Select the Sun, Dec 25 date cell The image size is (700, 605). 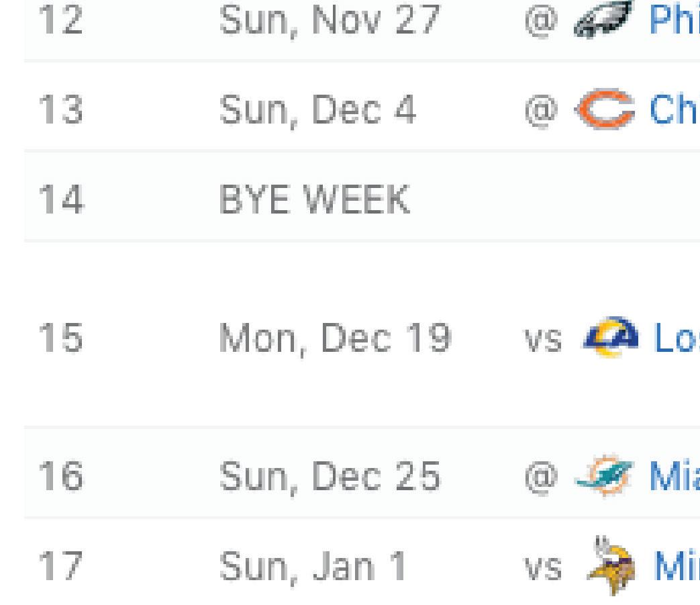[330, 477]
